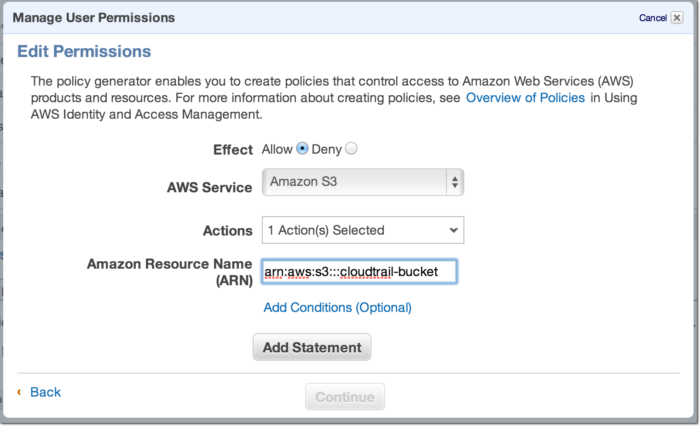
Task: Click the Continue button
Action: pos(344,397)
